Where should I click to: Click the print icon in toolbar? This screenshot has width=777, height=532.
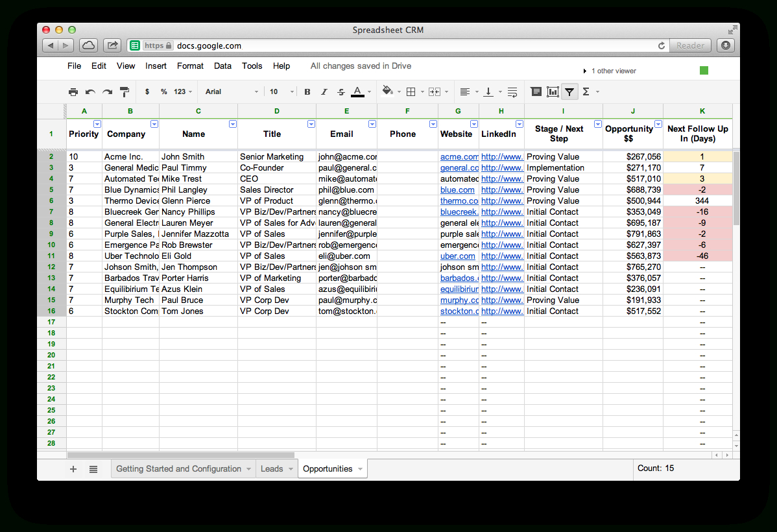(73, 92)
